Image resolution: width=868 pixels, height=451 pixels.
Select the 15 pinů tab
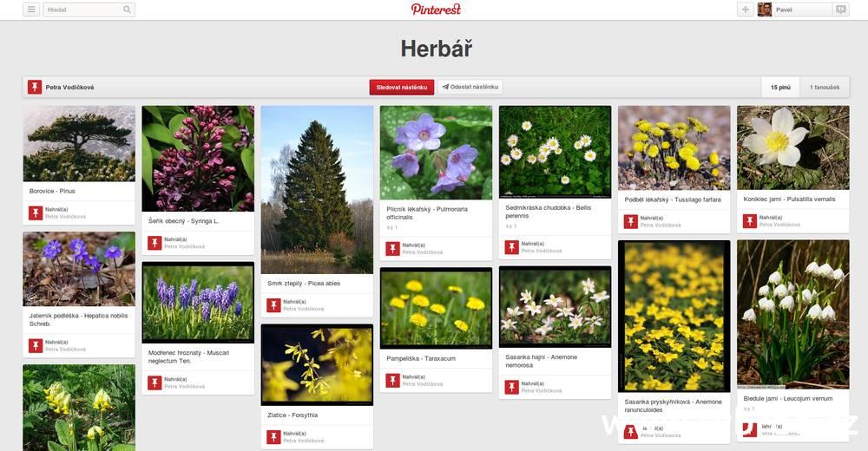click(x=780, y=88)
